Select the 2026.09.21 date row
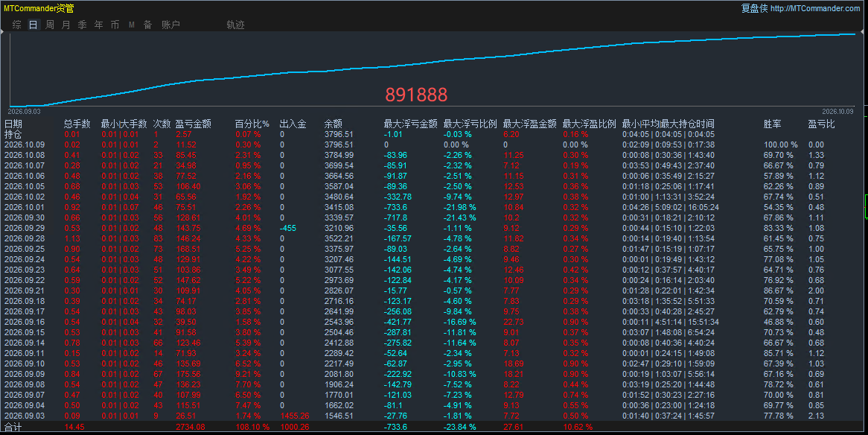Image resolution: width=868 pixels, height=435 pixels. pyautogui.click(x=25, y=290)
